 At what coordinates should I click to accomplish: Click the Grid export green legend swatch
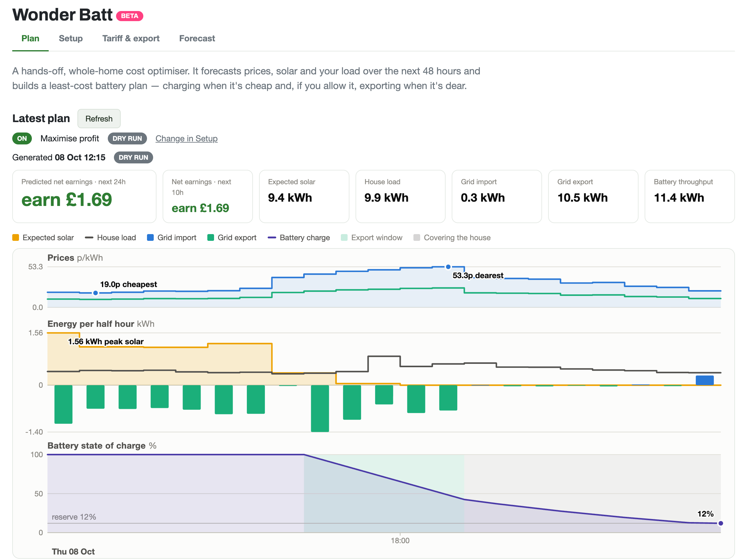211,237
